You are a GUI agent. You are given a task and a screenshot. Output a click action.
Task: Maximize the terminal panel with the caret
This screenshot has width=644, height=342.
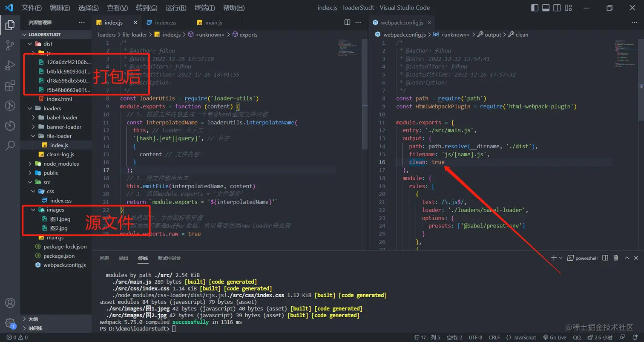click(x=627, y=258)
